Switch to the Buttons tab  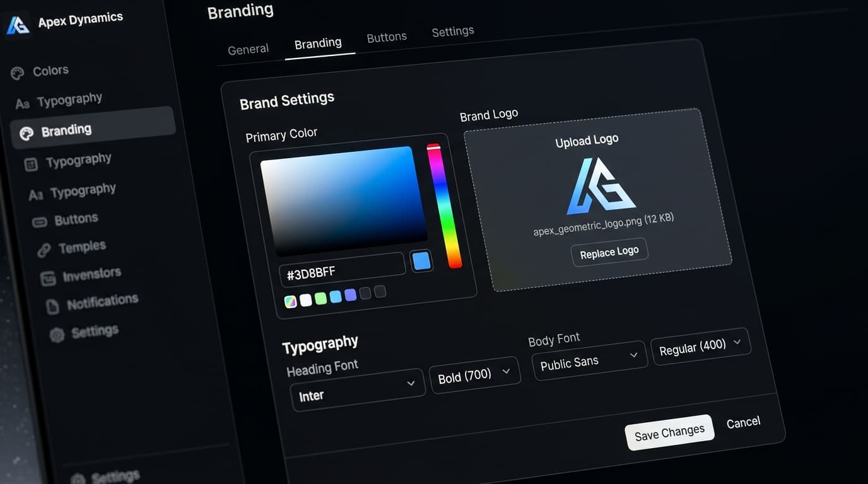[387, 37]
